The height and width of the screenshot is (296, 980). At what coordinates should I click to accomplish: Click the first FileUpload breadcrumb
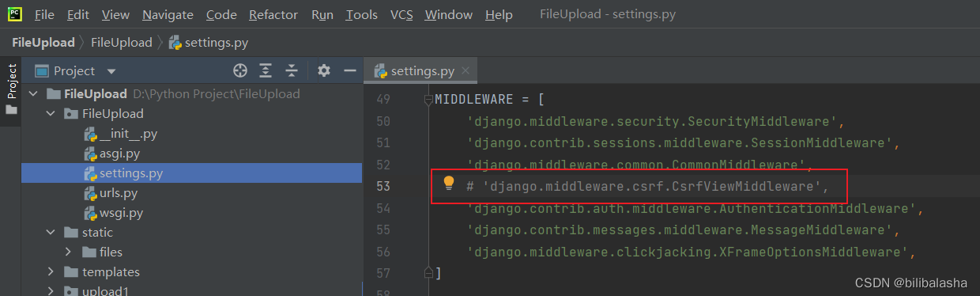click(x=43, y=42)
